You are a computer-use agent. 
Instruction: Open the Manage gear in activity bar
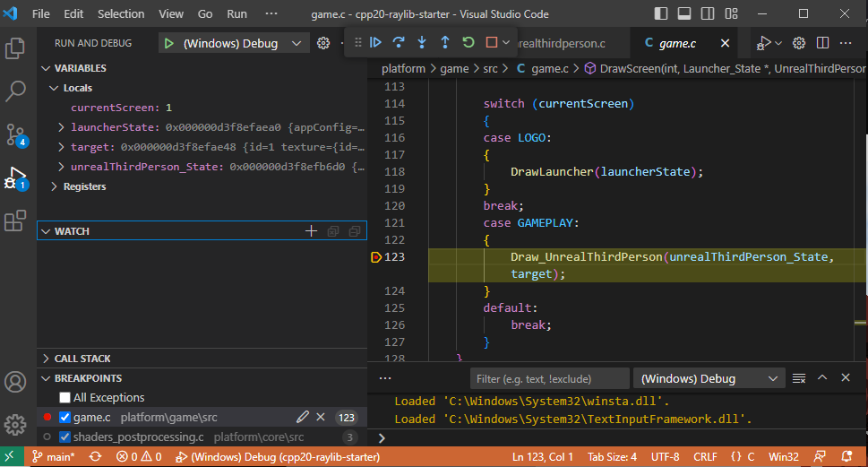pyautogui.click(x=15, y=425)
